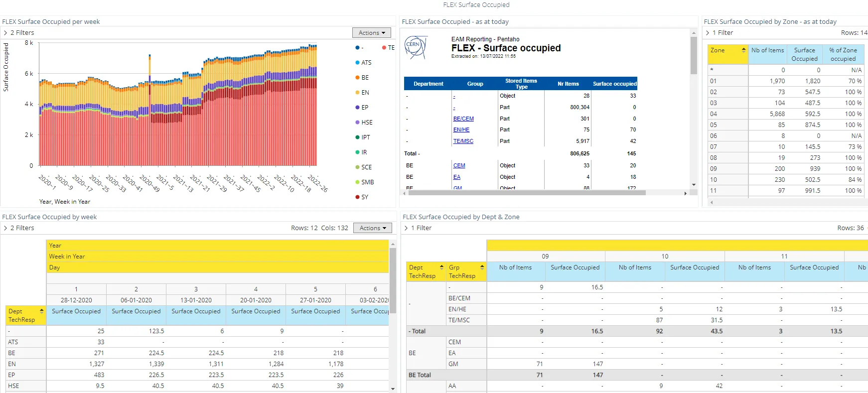Open the BE/CEM group link
The width and height of the screenshot is (868, 393).
463,119
